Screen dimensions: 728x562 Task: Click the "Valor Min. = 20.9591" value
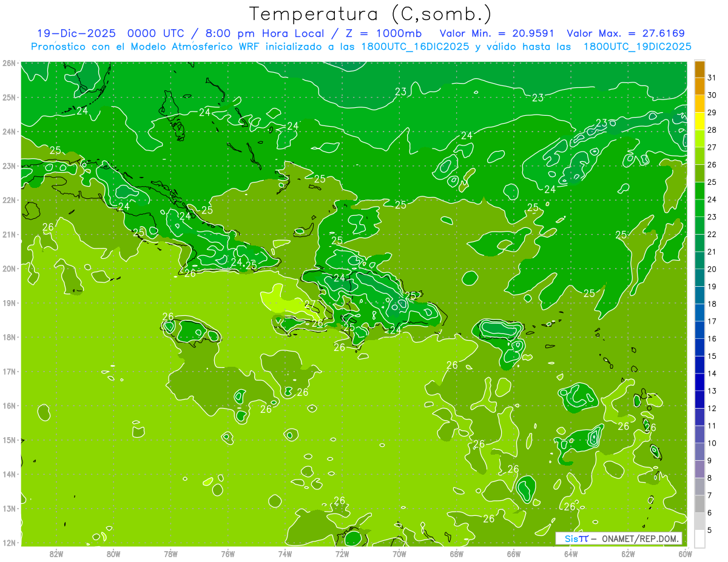[498, 33]
